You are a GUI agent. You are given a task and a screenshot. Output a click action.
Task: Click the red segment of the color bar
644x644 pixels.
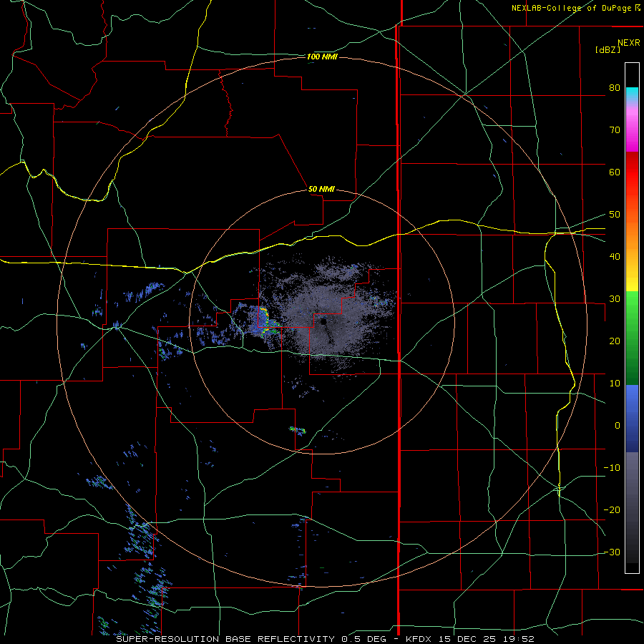632,172
